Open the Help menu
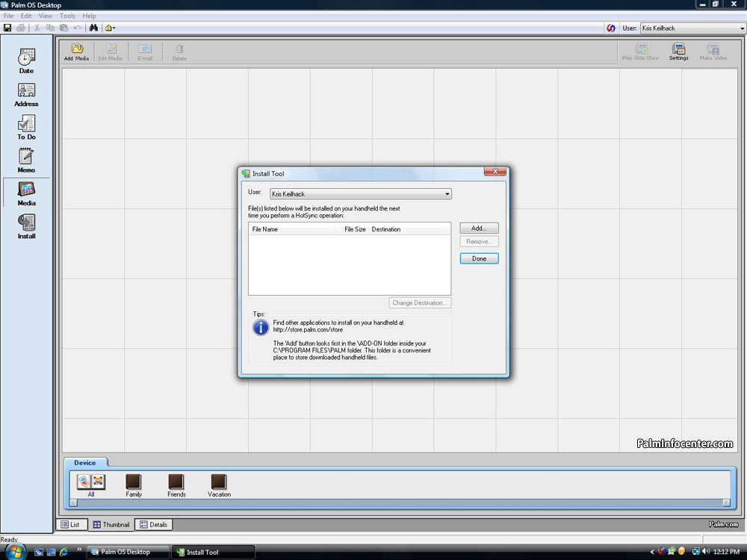This screenshot has width=747, height=560. [89, 16]
